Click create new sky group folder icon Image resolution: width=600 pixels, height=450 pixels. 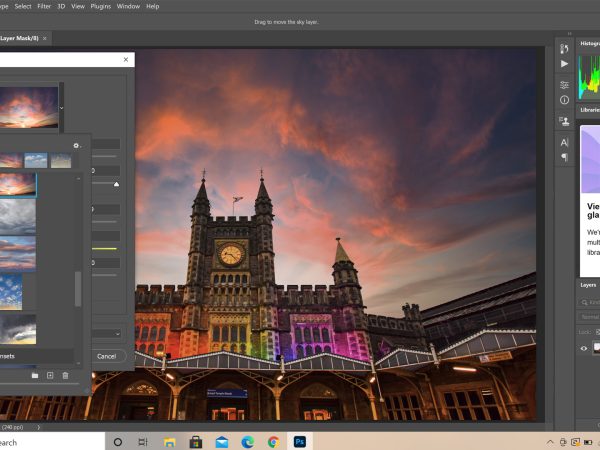click(x=35, y=375)
